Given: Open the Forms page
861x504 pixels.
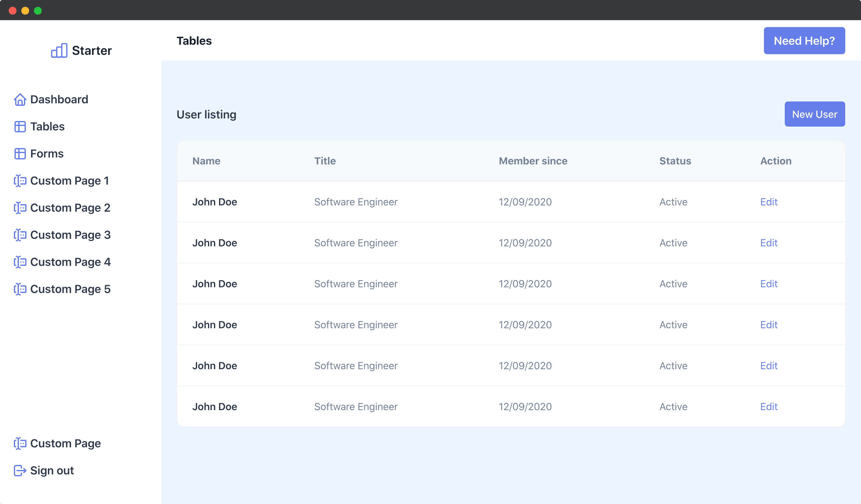Looking at the screenshot, I should (46, 153).
